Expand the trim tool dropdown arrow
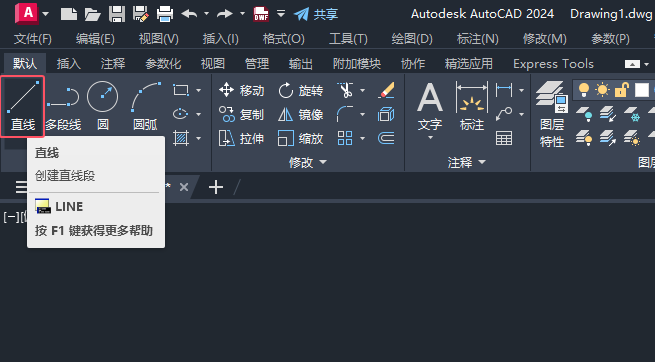Screen dimensions: 655x362 click(362, 90)
